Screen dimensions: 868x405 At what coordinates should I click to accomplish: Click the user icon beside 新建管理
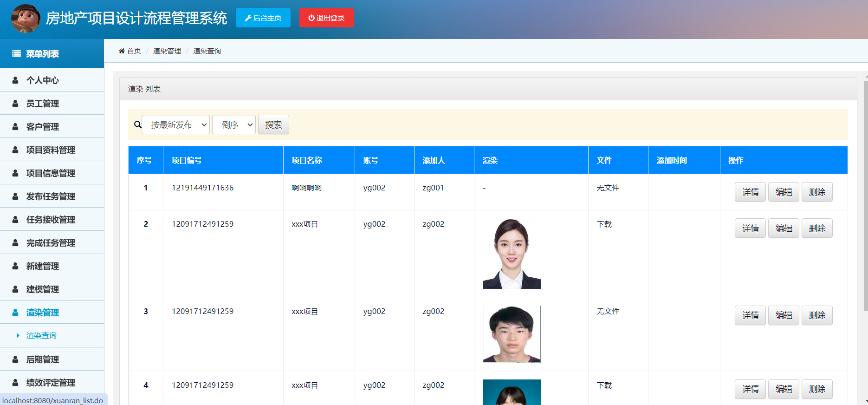coord(15,266)
